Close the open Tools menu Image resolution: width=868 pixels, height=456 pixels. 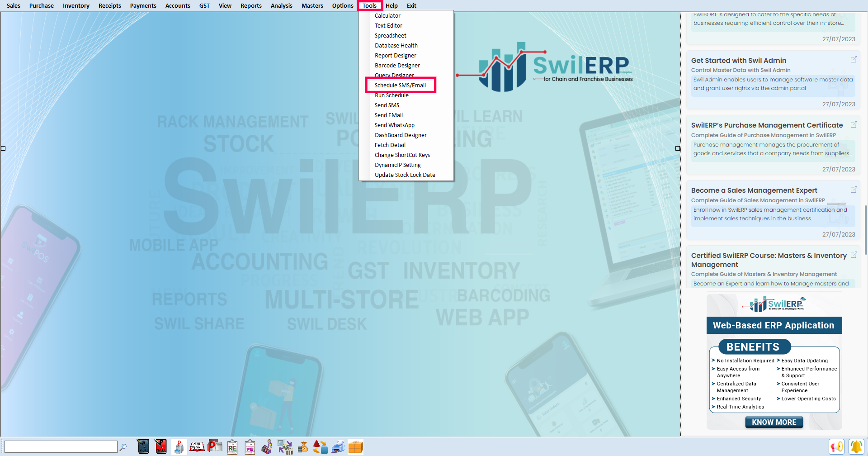370,5
